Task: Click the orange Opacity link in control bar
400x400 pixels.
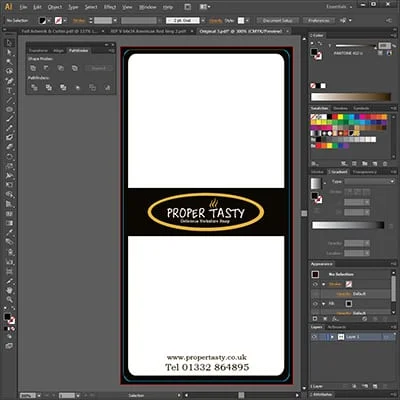Action: 215,21
